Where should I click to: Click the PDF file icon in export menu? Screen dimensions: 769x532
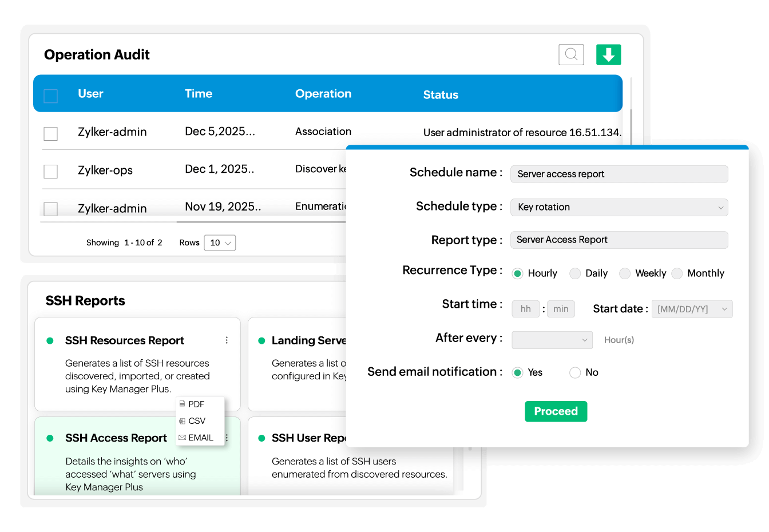[183, 404]
